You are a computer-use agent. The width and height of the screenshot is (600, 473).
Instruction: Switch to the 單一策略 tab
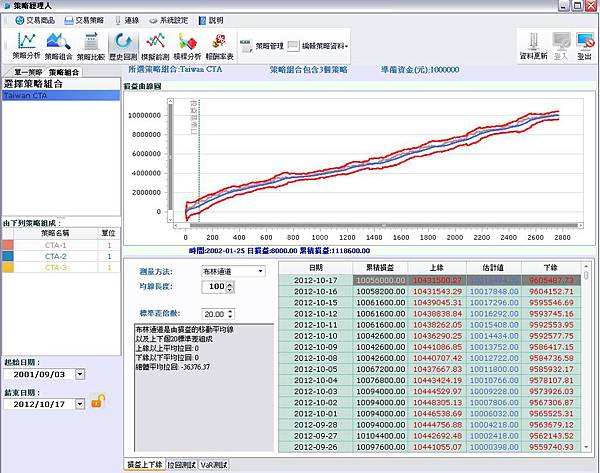click(x=26, y=72)
